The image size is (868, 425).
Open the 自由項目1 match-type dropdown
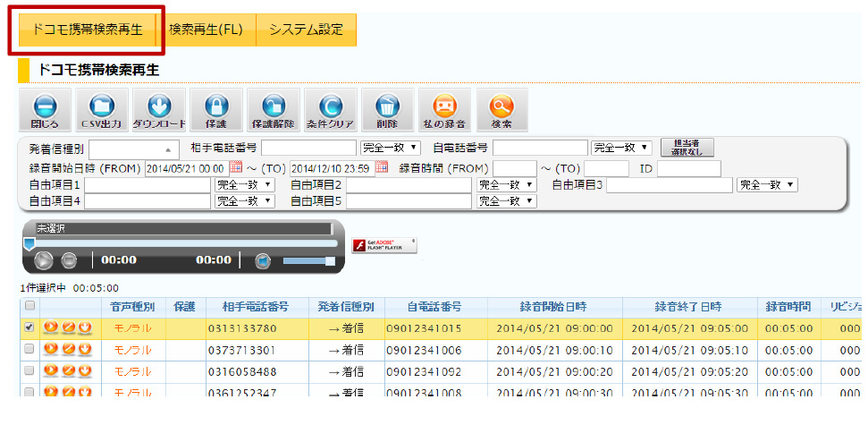[x=245, y=185]
